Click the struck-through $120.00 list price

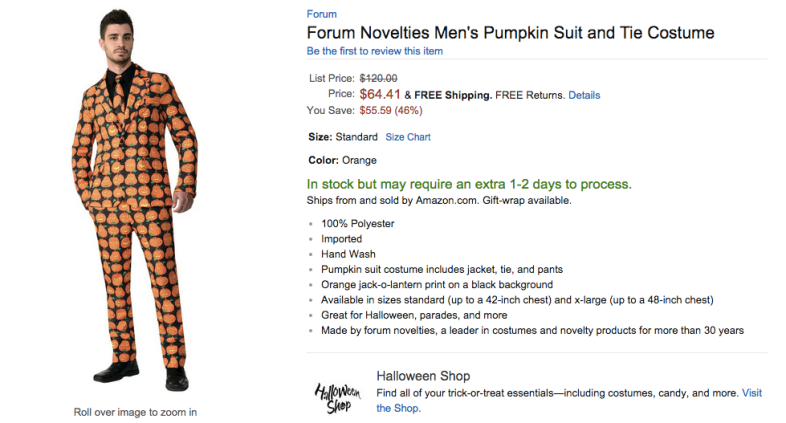click(378, 78)
